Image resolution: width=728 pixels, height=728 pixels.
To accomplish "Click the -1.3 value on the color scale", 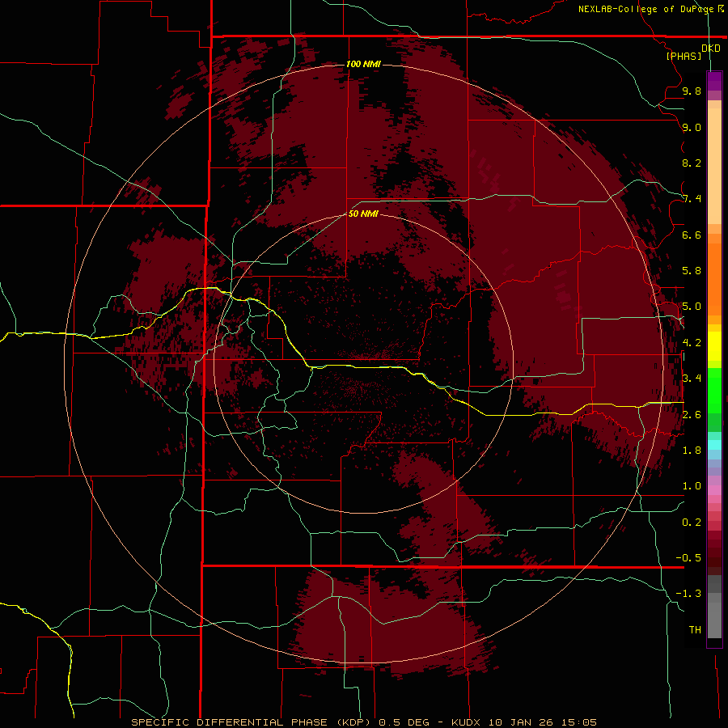I will (x=688, y=594).
